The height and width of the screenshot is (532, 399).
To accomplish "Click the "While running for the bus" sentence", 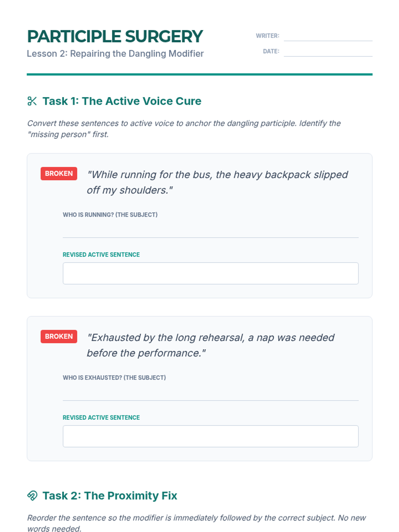I will click(217, 182).
